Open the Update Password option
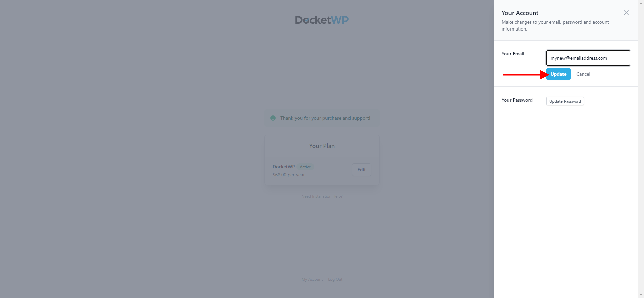 click(x=565, y=101)
